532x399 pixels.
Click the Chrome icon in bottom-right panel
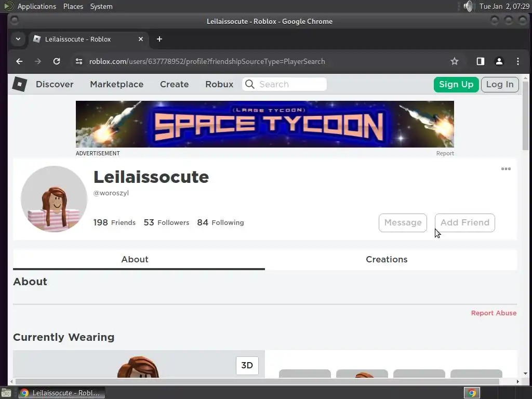coord(472,393)
